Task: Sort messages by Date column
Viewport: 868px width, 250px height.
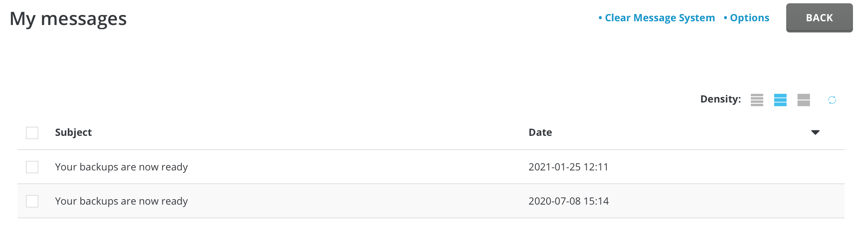Action: 540,132
